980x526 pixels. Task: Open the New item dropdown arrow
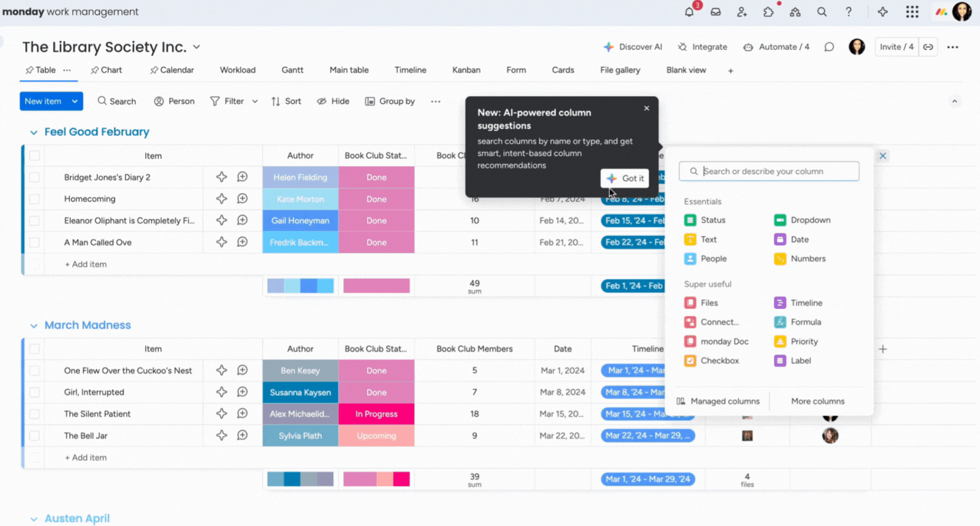(x=75, y=101)
